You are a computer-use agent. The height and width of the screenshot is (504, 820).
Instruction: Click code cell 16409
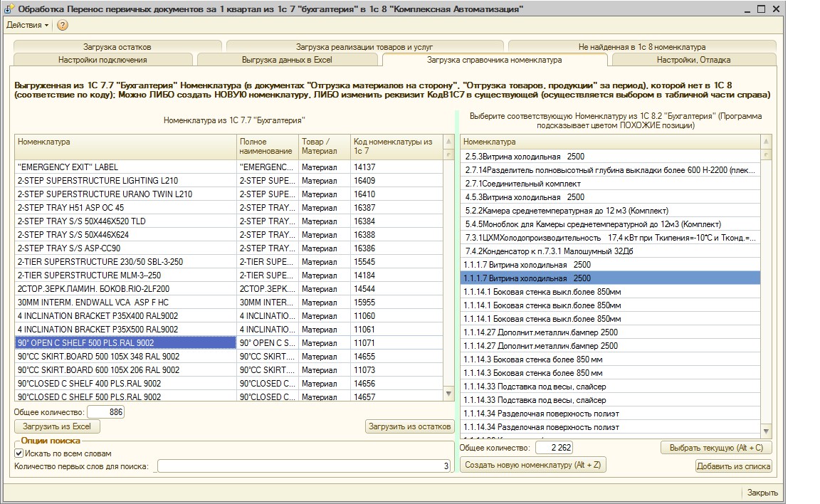(396, 180)
